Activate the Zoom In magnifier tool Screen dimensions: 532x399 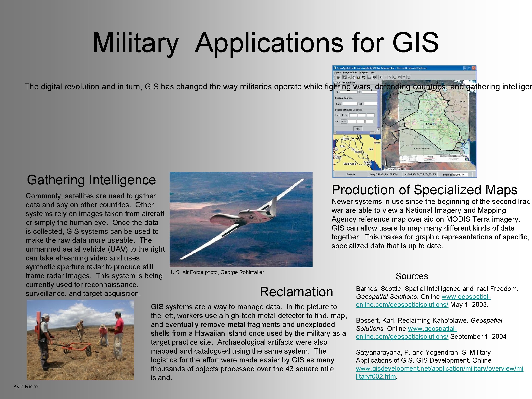tap(345, 77)
